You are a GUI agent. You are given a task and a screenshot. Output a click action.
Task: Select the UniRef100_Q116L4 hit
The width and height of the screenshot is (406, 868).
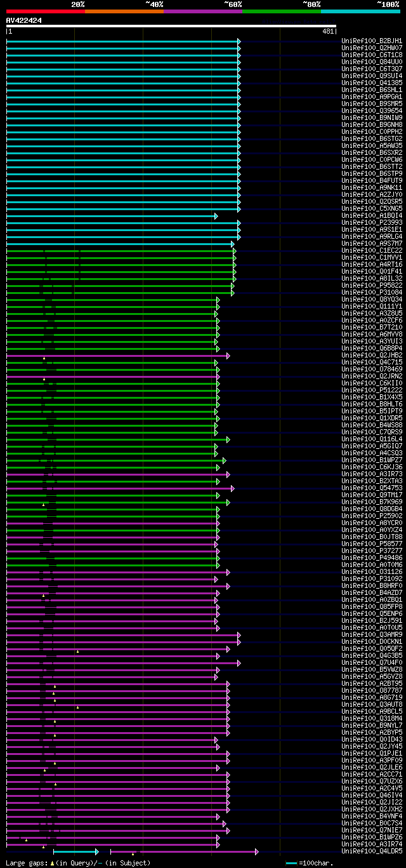[x=372, y=439]
